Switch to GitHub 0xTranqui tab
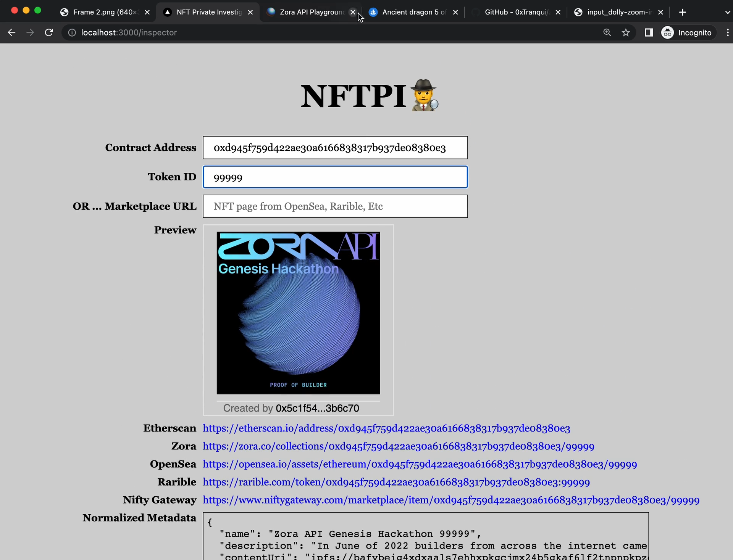The image size is (733, 560). point(517,12)
